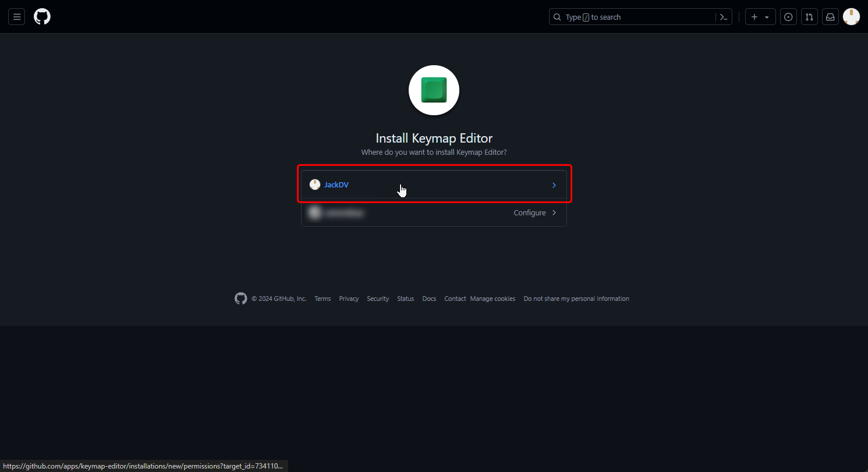The image size is (868, 472).
Task: Click the create new plus icon
Action: point(754,17)
